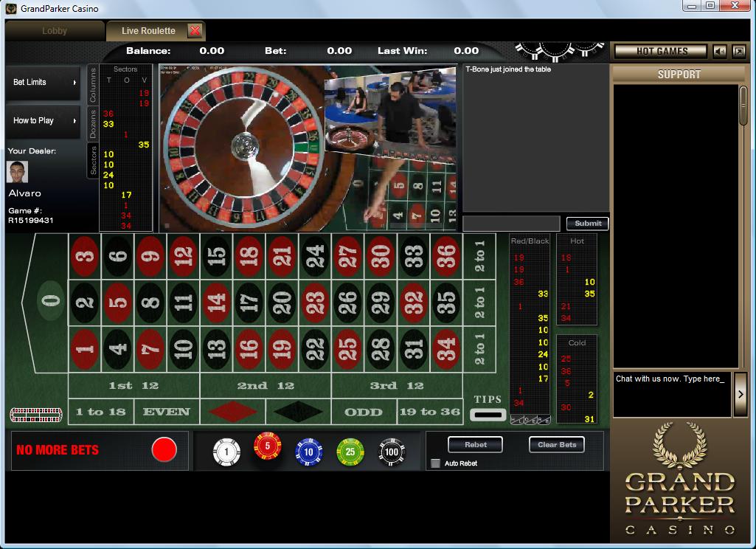The image size is (756, 549).
Task: Click the Submit chat button
Action: pos(588,224)
